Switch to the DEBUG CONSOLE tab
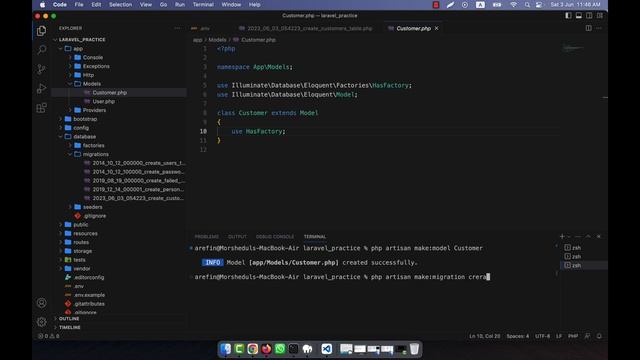The height and width of the screenshot is (360, 640). 275,237
